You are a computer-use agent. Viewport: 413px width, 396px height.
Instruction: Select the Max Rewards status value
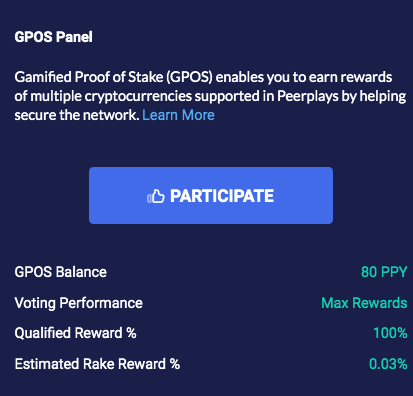tap(364, 303)
